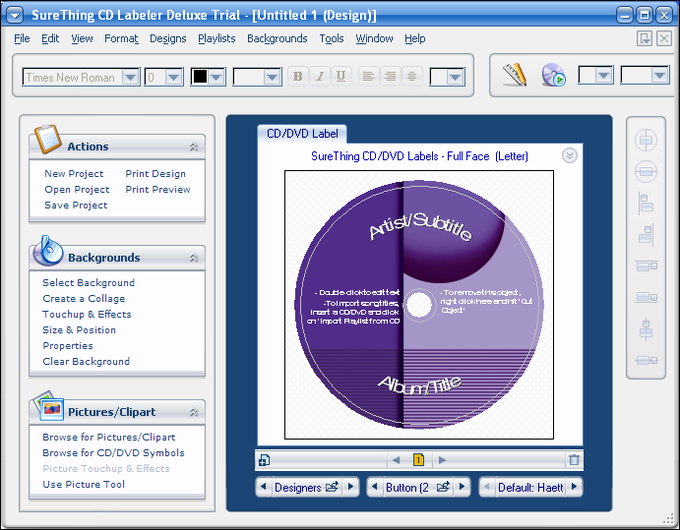Toggle Underline formatting button
Screen dimensions: 680x530
click(341, 77)
